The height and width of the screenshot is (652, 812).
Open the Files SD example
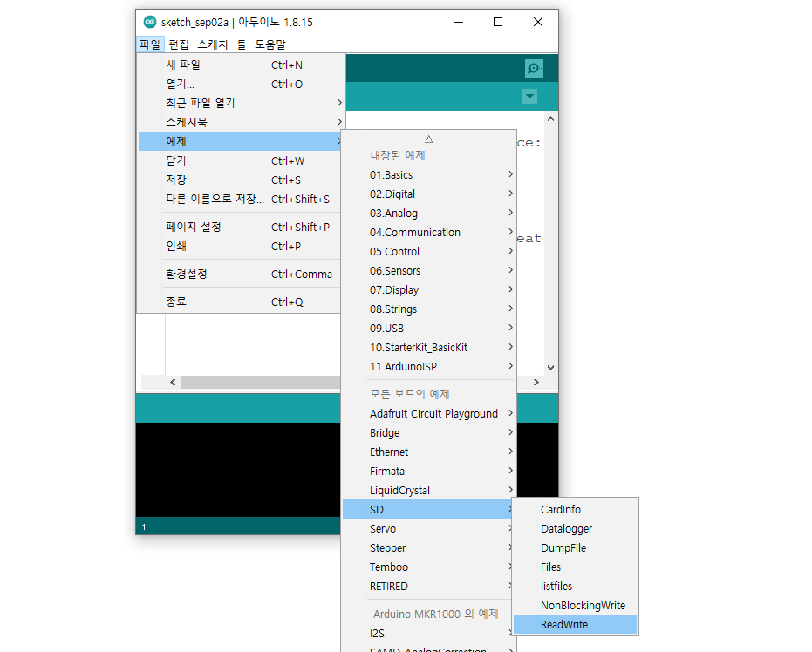pos(575,567)
